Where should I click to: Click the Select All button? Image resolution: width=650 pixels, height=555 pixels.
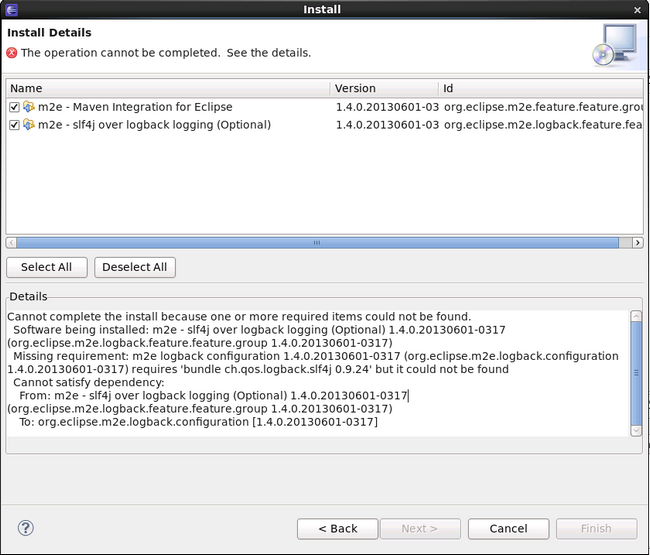(46, 267)
